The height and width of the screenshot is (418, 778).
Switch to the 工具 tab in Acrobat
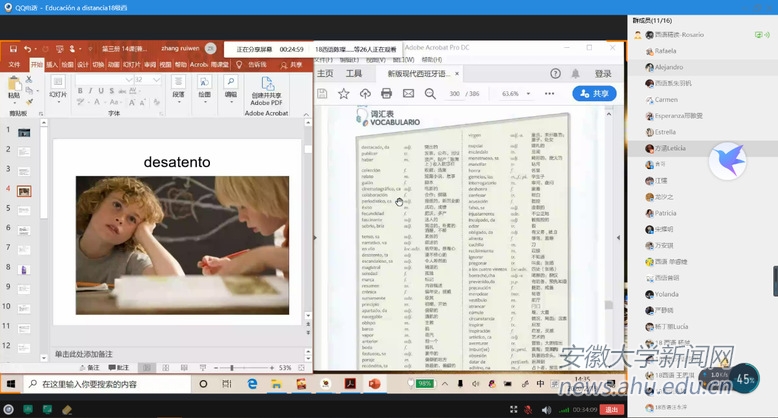click(354, 73)
